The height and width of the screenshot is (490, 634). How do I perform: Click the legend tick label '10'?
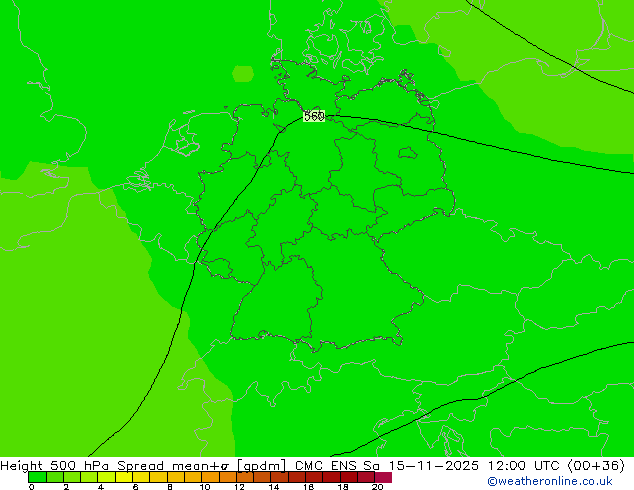point(205,487)
